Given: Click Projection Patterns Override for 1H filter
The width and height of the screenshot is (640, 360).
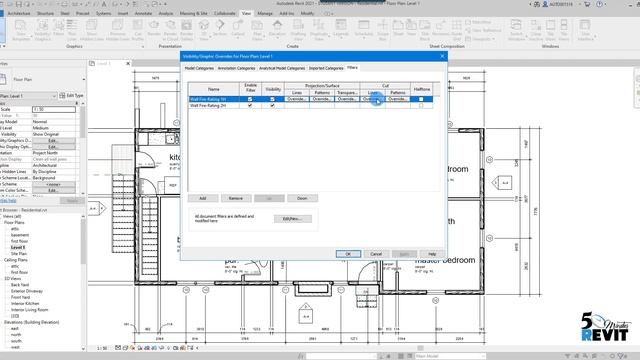Looking at the screenshot, I should click(x=322, y=99).
